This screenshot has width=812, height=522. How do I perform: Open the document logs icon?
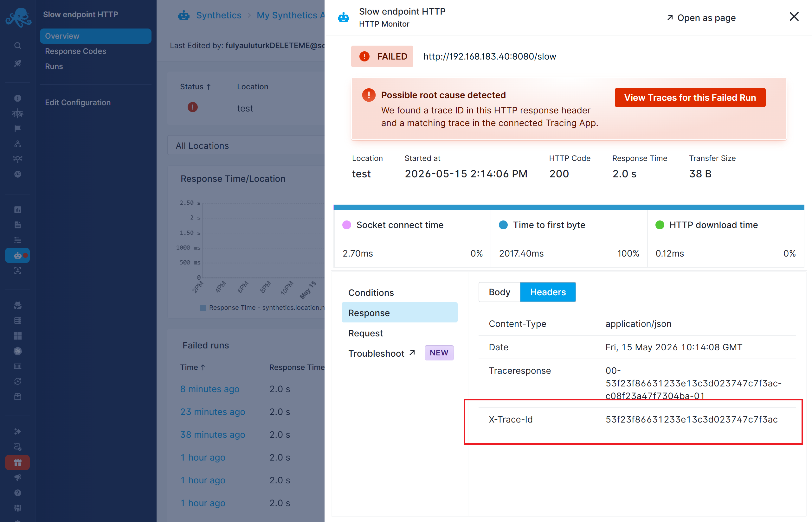18,225
